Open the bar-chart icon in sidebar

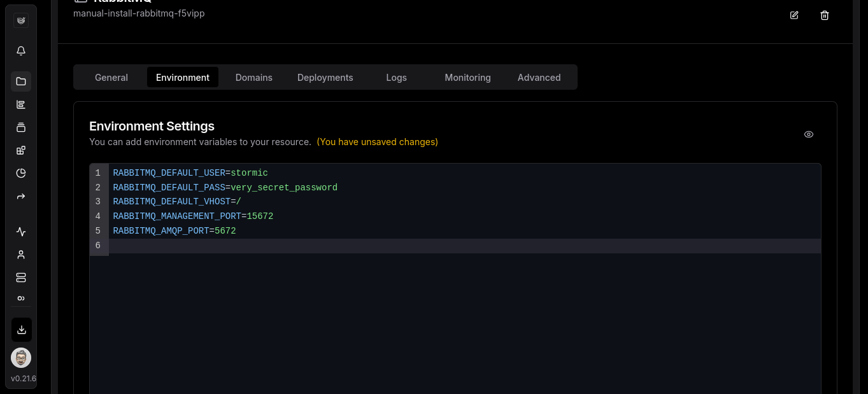tap(21, 104)
